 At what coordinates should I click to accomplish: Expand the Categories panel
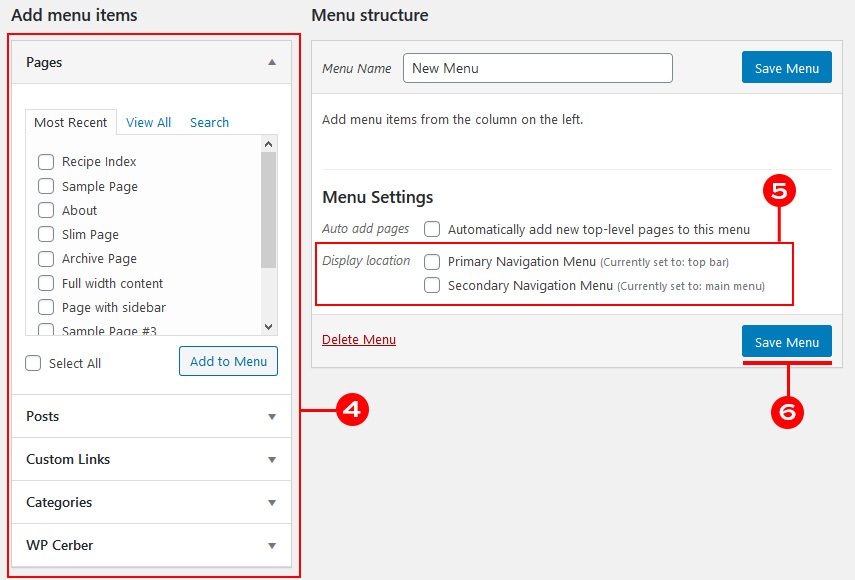(x=271, y=502)
